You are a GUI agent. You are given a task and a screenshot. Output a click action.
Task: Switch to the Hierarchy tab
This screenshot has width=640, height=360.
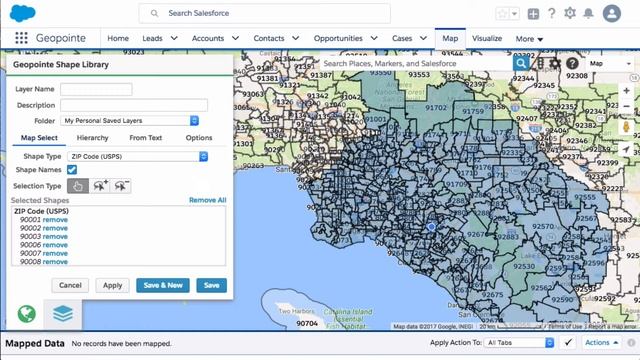coord(93,138)
